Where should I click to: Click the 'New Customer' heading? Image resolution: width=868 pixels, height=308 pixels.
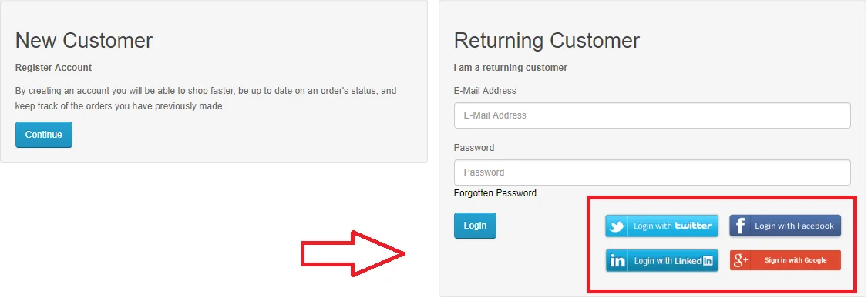coord(83,41)
